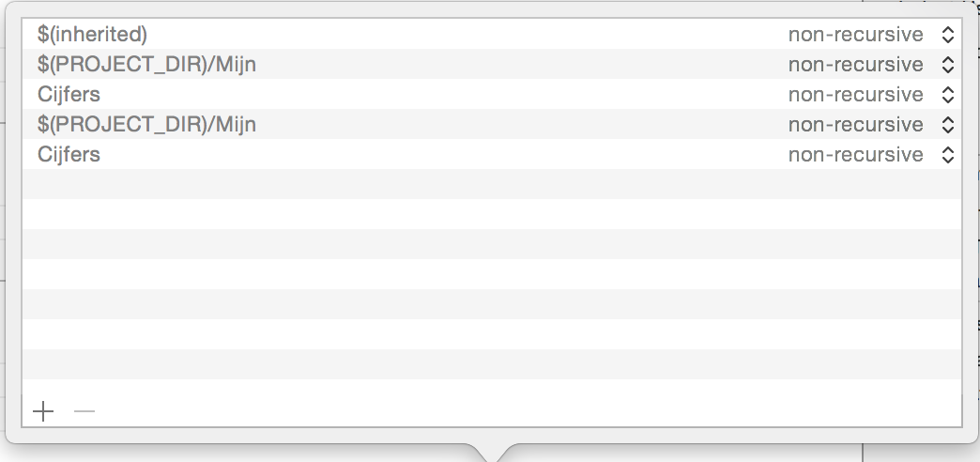
Task: Open non-recursive popup for first $(PROJECT_DIR)/Mijn entry
Action: (855, 65)
